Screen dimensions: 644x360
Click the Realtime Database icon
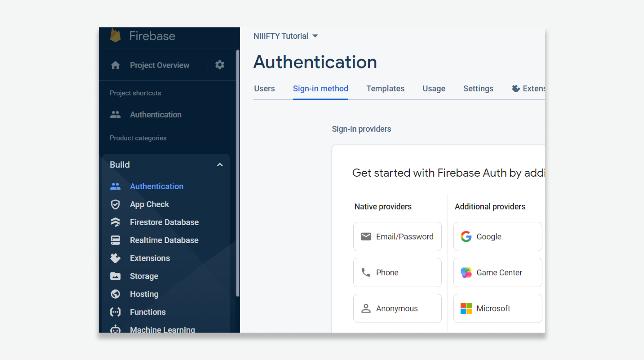115,240
